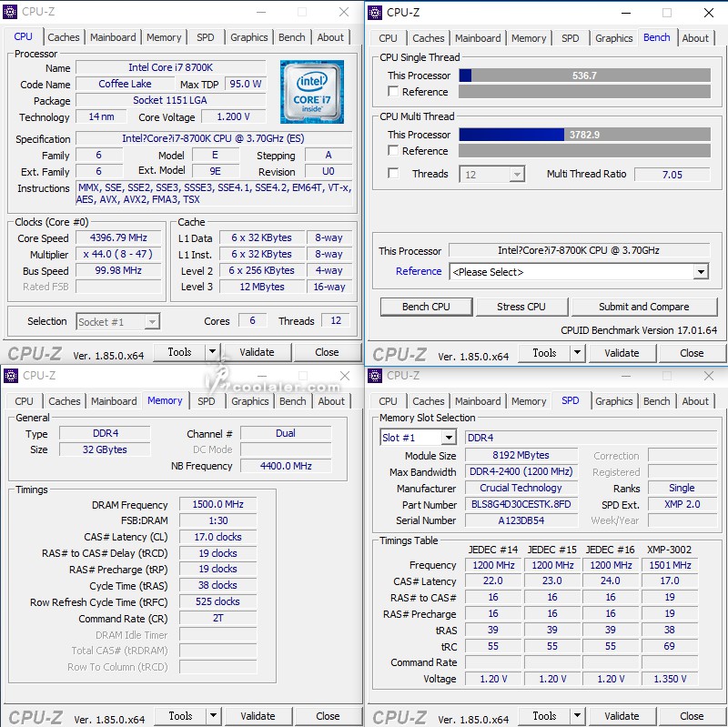Click the Module Size value 8192 MBytes
The image size is (728, 727).
tap(521, 455)
